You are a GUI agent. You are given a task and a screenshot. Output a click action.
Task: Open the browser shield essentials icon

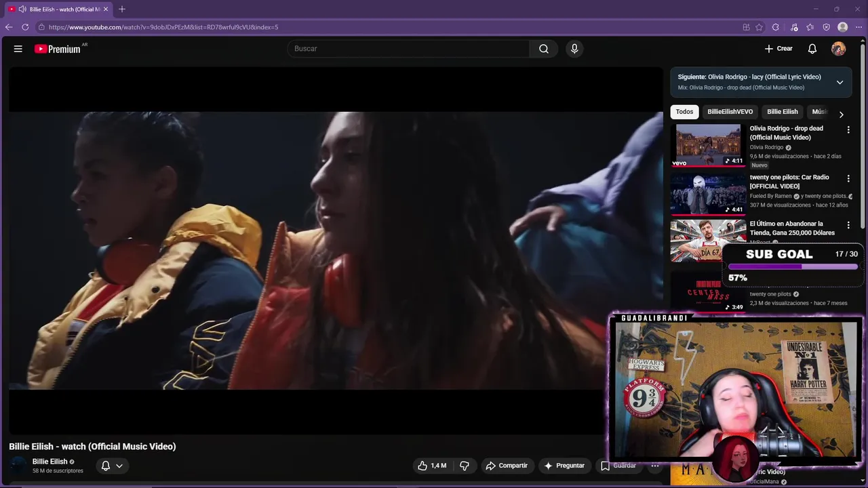827,27
